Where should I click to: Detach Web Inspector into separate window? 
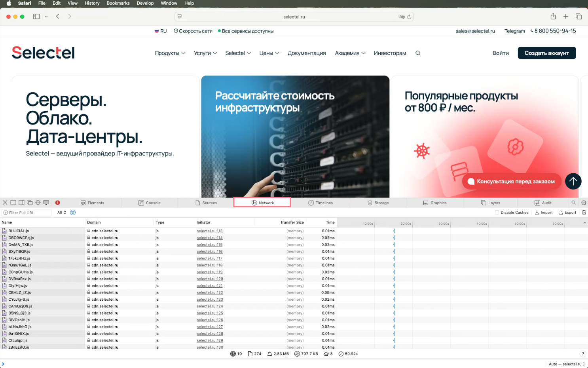click(x=30, y=203)
